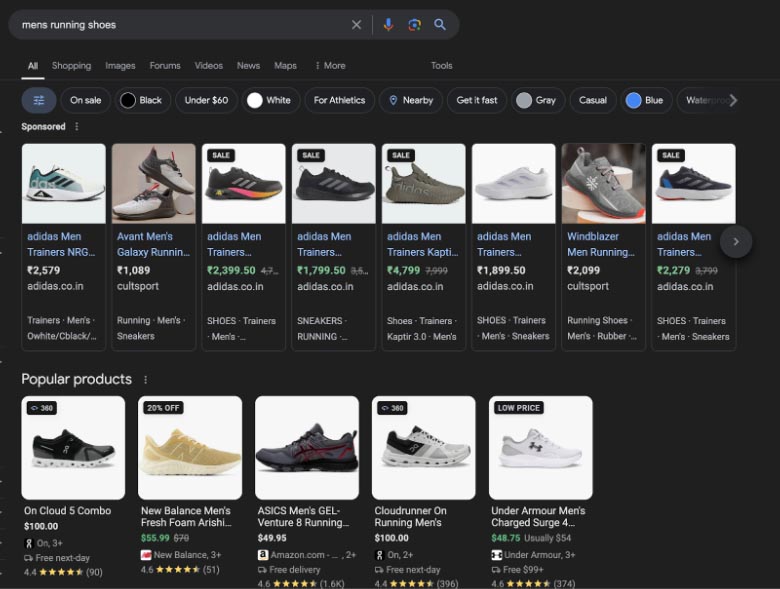Expand the More menu
780x589 pixels.
point(330,66)
